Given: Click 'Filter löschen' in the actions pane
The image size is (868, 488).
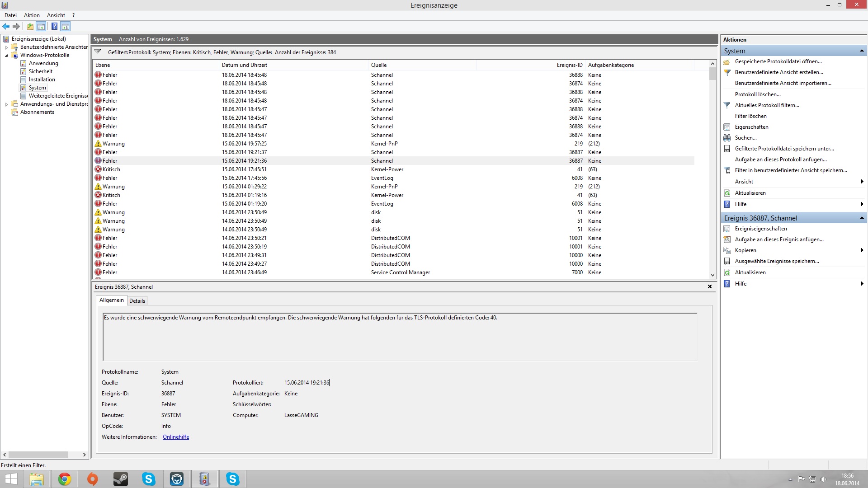Looking at the screenshot, I should 750,116.
